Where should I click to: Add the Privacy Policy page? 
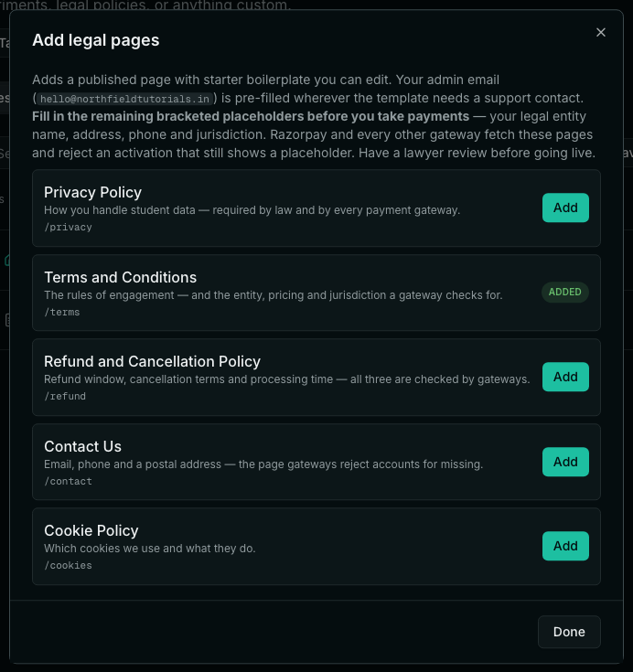565,208
